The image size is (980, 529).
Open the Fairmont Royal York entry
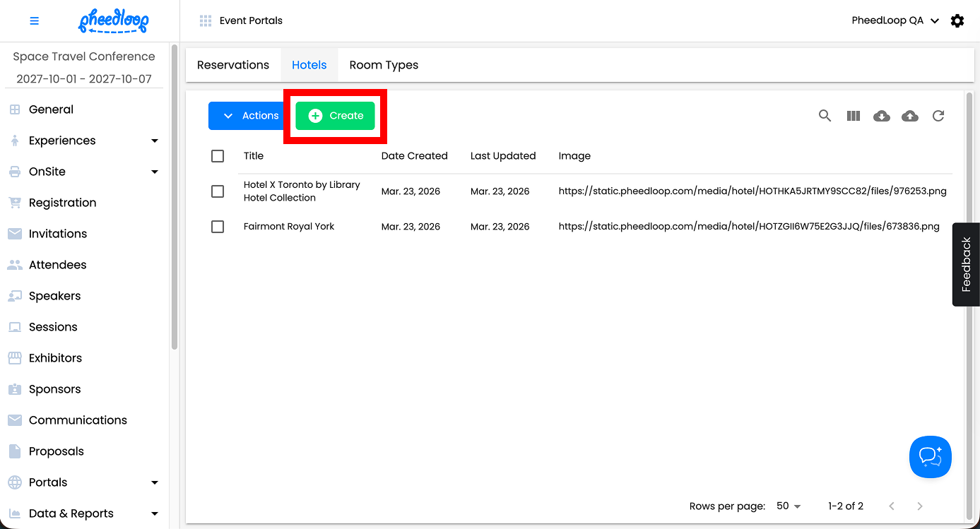click(289, 227)
